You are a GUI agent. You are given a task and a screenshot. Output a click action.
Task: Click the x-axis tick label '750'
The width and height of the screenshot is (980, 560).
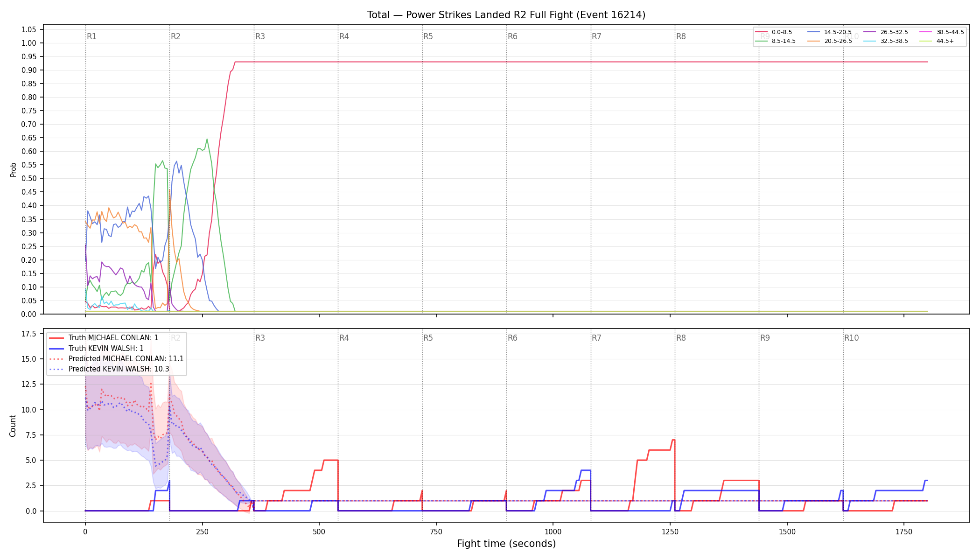coord(436,532)
